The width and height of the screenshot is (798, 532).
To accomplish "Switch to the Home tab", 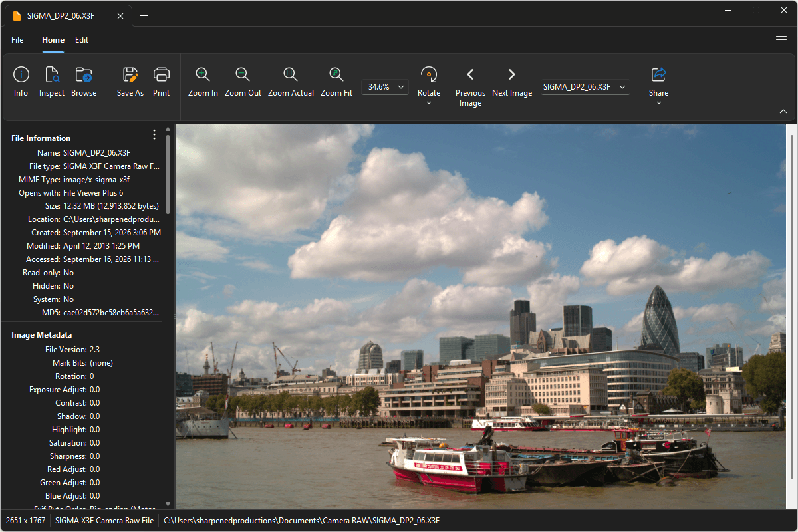I will tap(53, 40).
